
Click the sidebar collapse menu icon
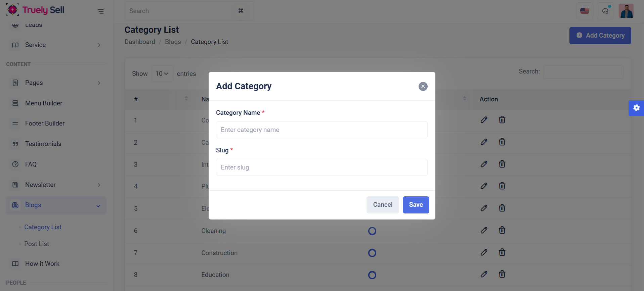[100, 11]
